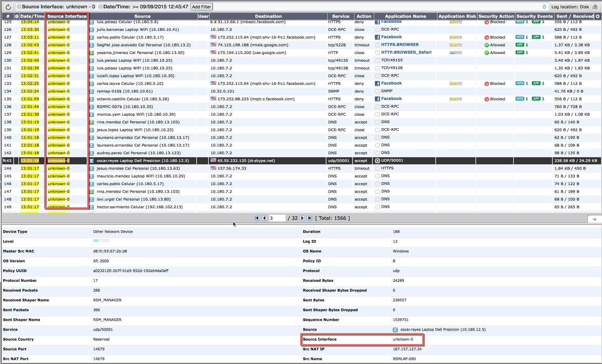Click the Add Filter button
Screen dimensions: 602x364
[x=201, y=7]
